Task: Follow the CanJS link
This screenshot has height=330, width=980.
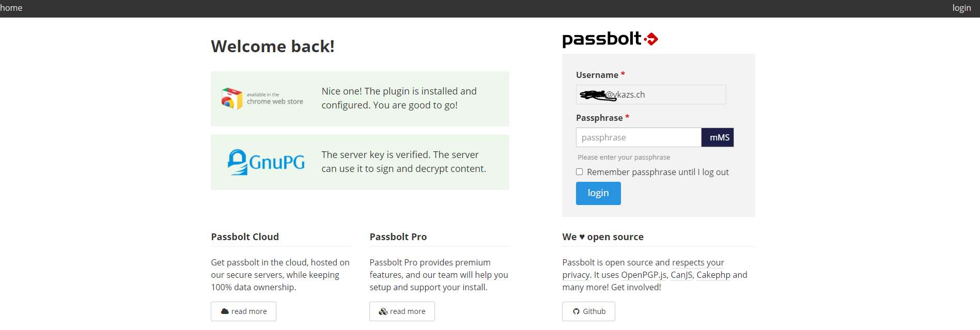Action: (681, 275)
